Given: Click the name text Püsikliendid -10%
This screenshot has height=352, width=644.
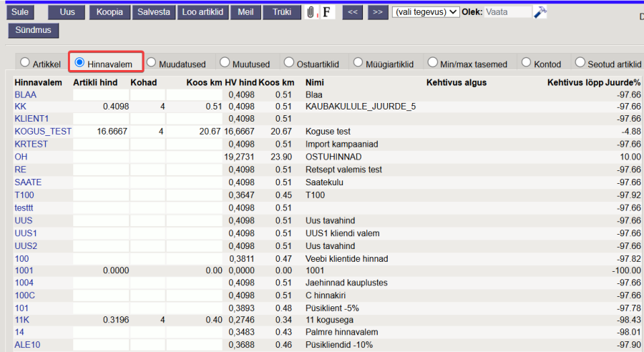Looking at the screenshot, I should [339, 345].
